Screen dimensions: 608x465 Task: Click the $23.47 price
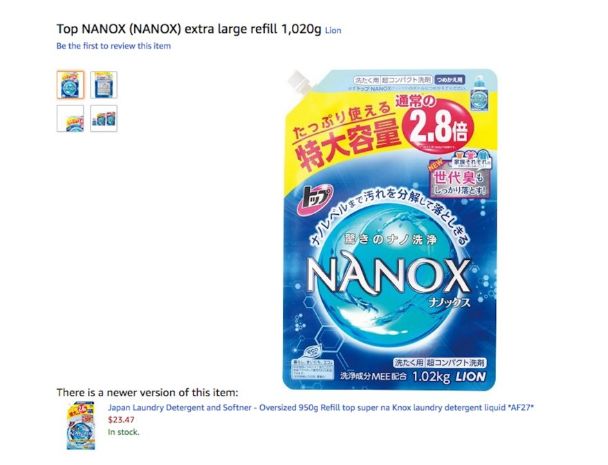pos(121,420)
